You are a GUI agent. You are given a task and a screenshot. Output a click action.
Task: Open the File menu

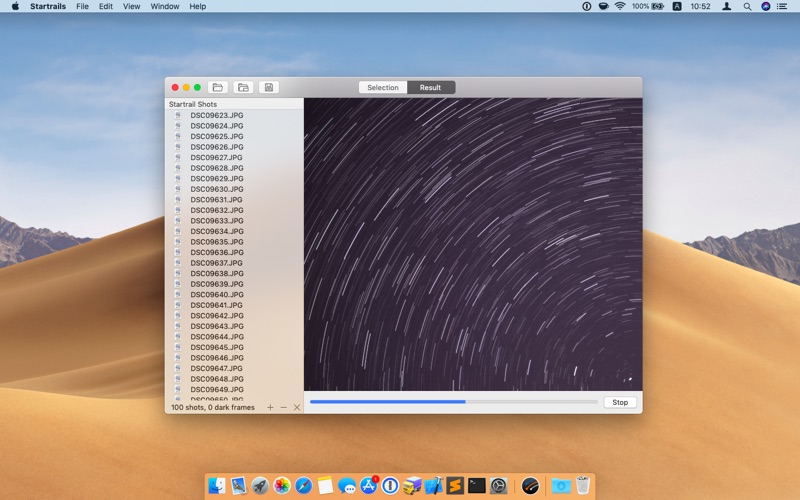(82, 7)
